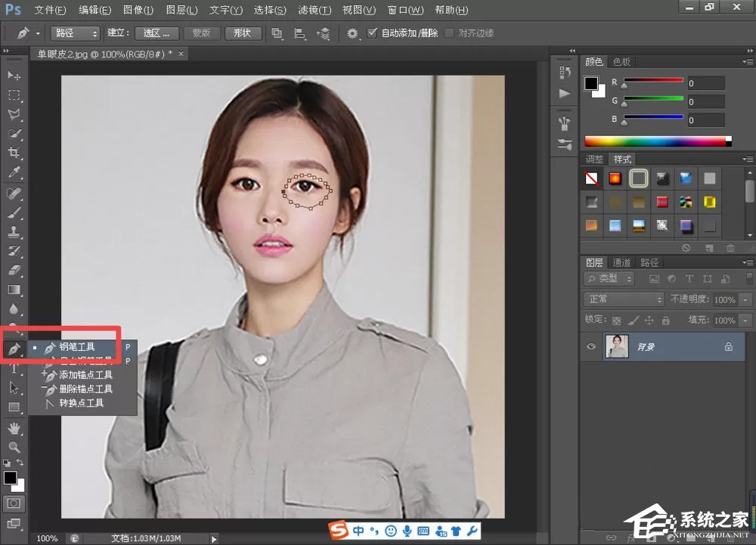Switch to the 通道 tab
This screenshot has width=756, height=545.
coord(621,262)
